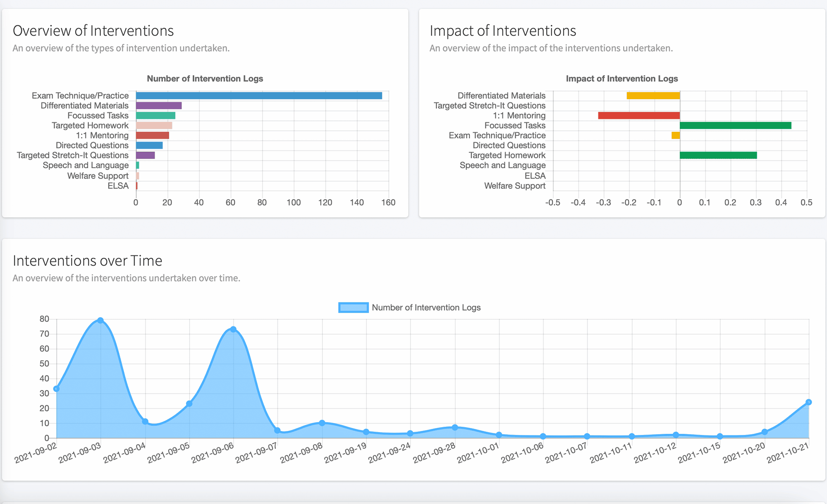The height and width of the screenshot is (504, 827).
Task: Select the 2021-09-19 data point
Action: coord(366,432)
